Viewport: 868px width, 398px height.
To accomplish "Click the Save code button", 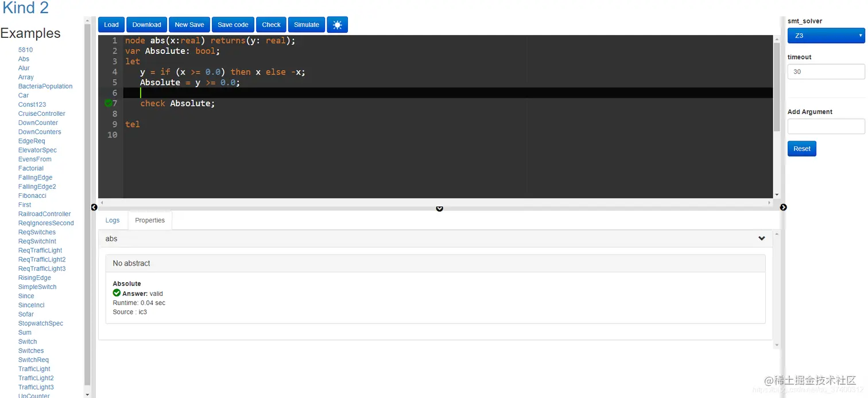I will pos(233,25).
